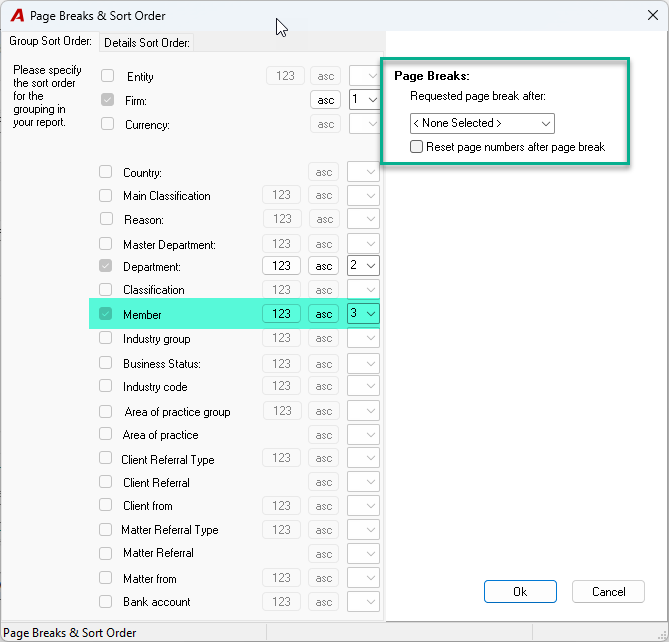Open Client from sort position dropdown

tap(363, 505)
